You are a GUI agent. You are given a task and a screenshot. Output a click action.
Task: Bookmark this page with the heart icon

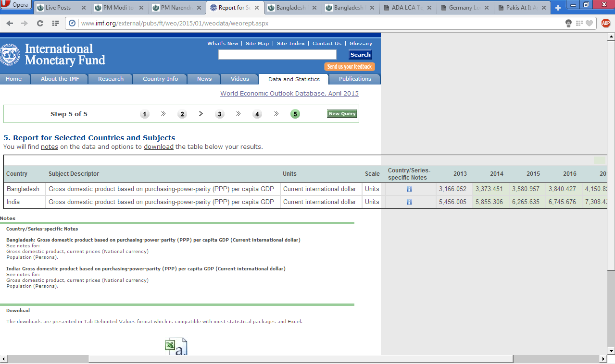589,24
